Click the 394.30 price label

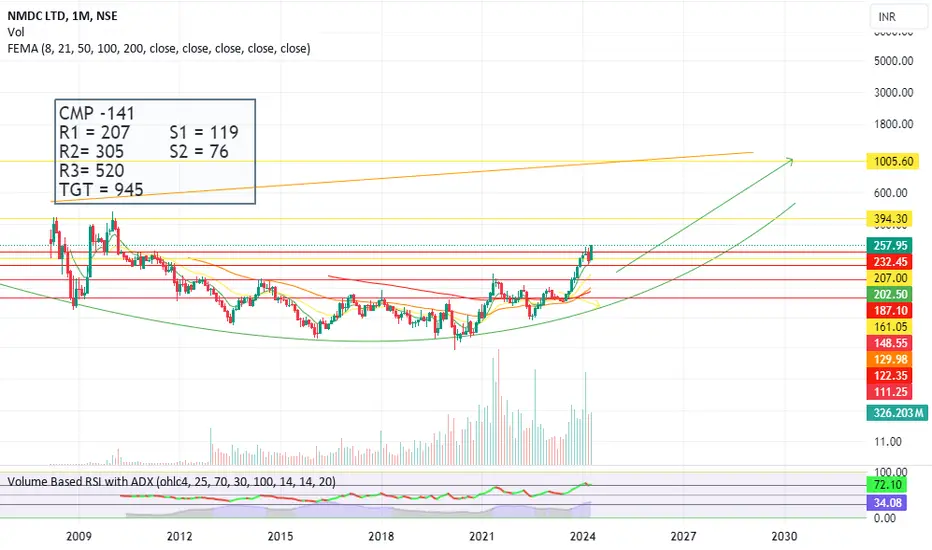pyautogui.click(x=889, y=219)
